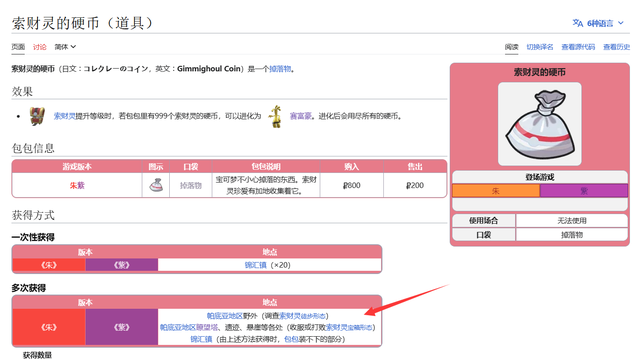This screenshot has width=640, height=360.
Task: Click the 一次性获得 subheading
Action: coord(33,237)
